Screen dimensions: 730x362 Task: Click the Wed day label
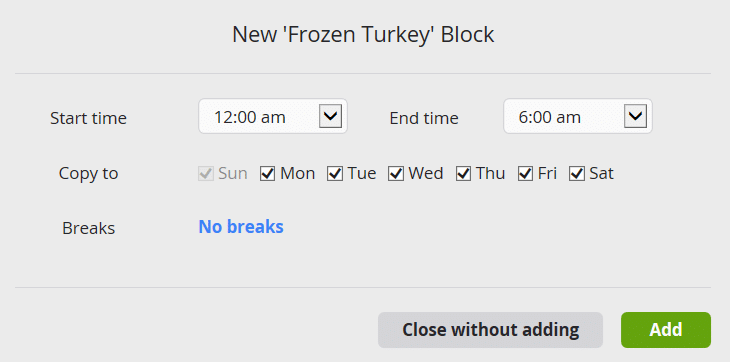(426, 174)
